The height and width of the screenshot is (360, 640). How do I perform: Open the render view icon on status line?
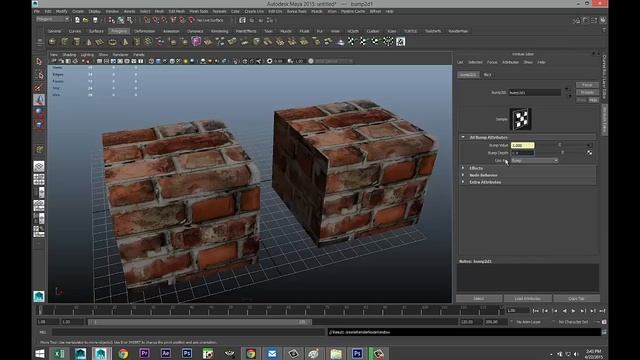coord(242,20)
